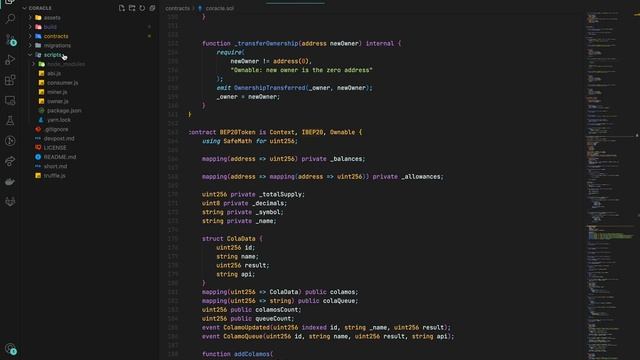
Task: Open .gitignore file
Action: (x=56, y=129)
